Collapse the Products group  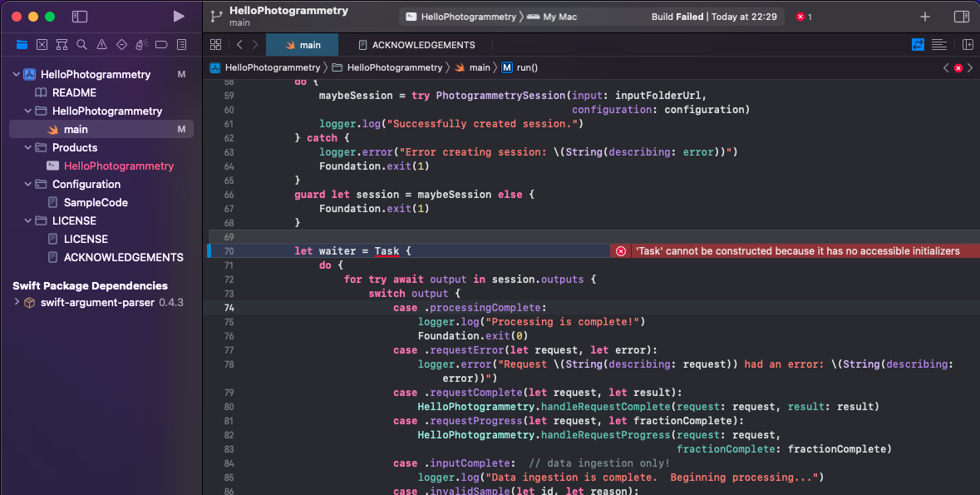(x=28, y=148)
